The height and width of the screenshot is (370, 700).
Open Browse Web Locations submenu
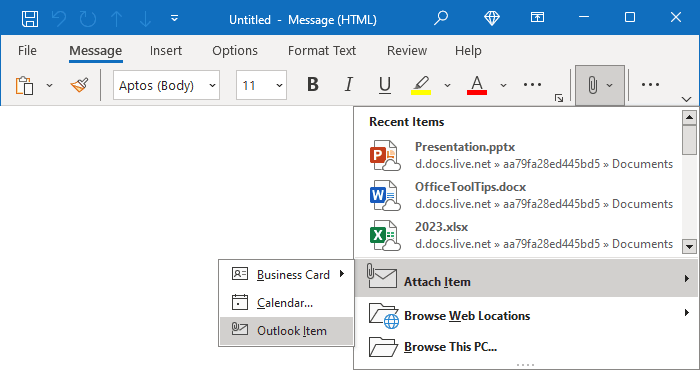coord(527,316)
